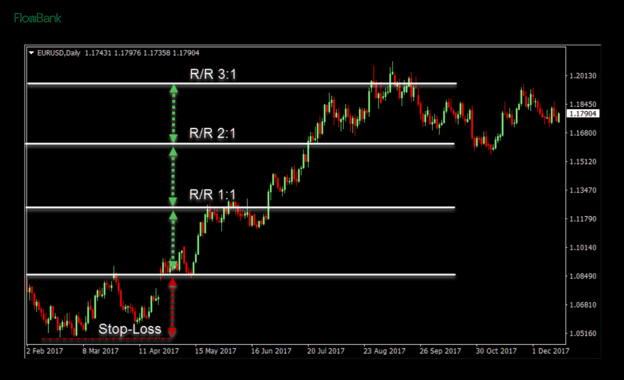Select the R/R 1:1 label
The width and height of the screenshot is (624, 380).
pos(213,195)
